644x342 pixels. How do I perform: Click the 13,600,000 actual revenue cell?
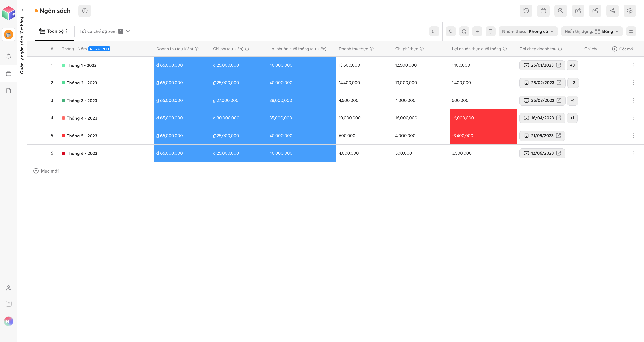[x=365, y=65]
